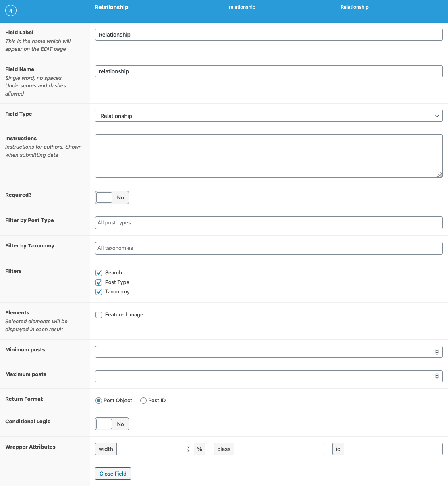Click the Minimum posts stepper arrows
448x486 pixels.
tap(437, 352)
